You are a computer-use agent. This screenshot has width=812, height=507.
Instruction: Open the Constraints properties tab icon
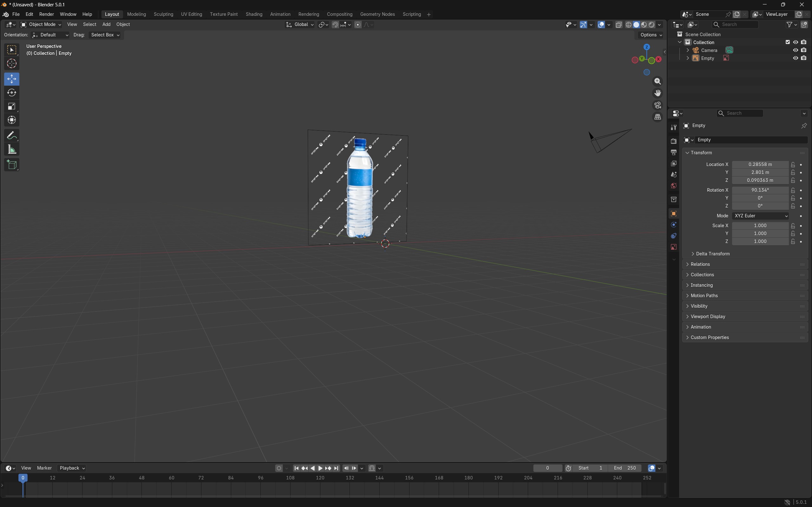(x=673, y=236)
